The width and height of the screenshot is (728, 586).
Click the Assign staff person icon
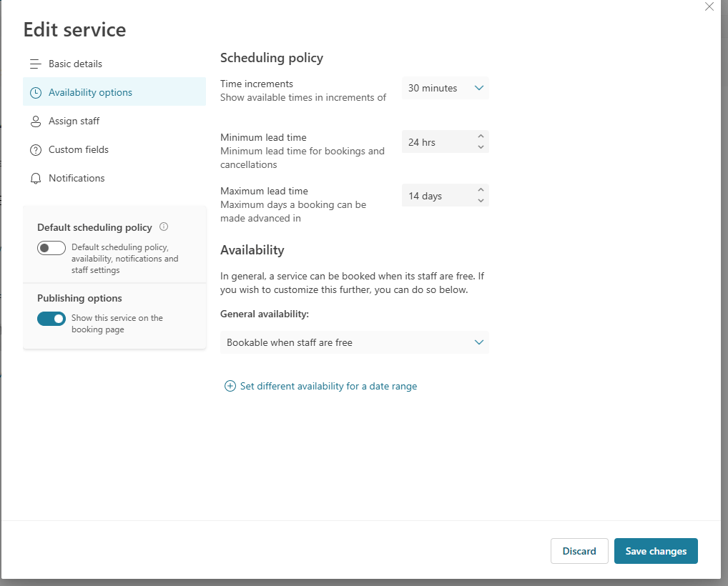(35, 121)
